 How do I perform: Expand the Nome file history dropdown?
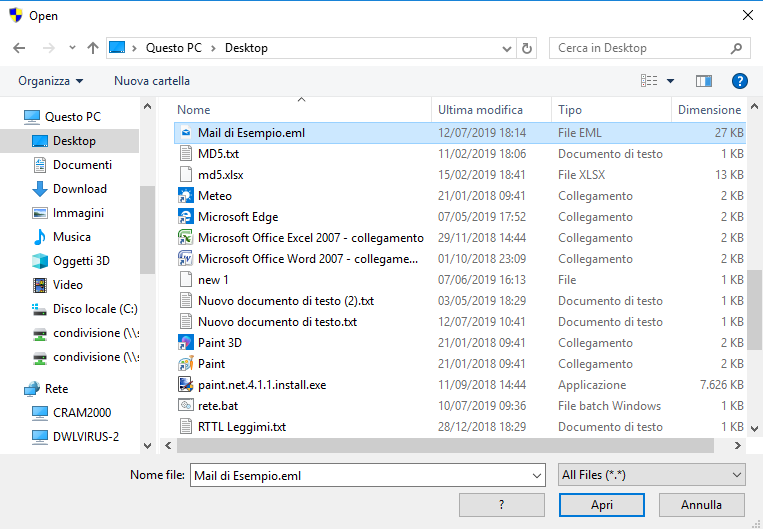[x=537, y=475]
